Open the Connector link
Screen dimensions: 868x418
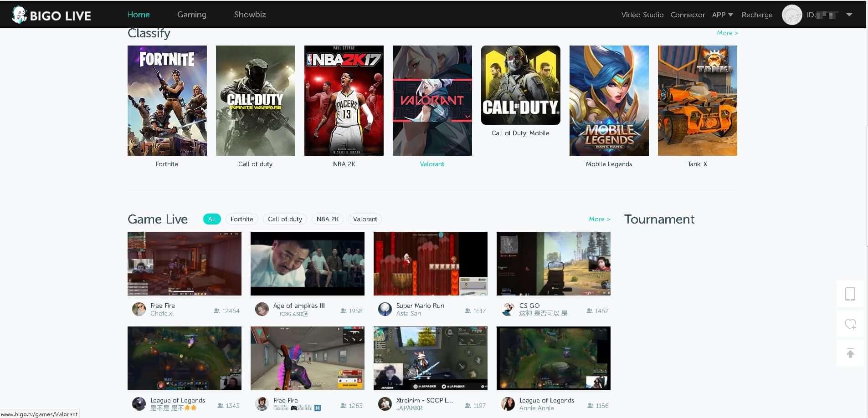coord(688,15)
